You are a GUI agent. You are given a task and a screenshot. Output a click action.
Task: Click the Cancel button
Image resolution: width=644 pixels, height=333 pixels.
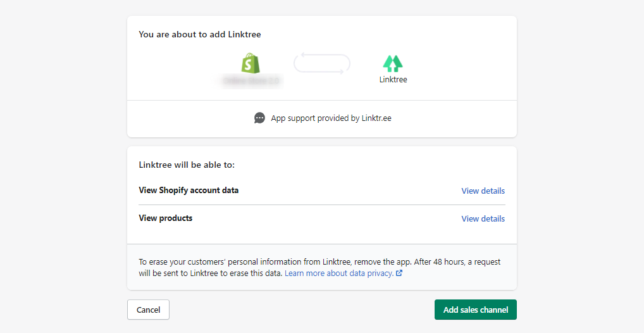click(148, 310)
